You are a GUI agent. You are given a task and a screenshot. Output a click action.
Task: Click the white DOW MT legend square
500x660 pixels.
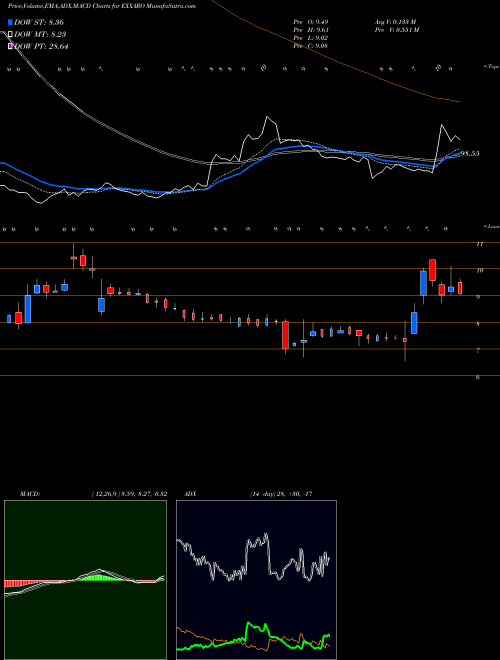tap(10, 34)
